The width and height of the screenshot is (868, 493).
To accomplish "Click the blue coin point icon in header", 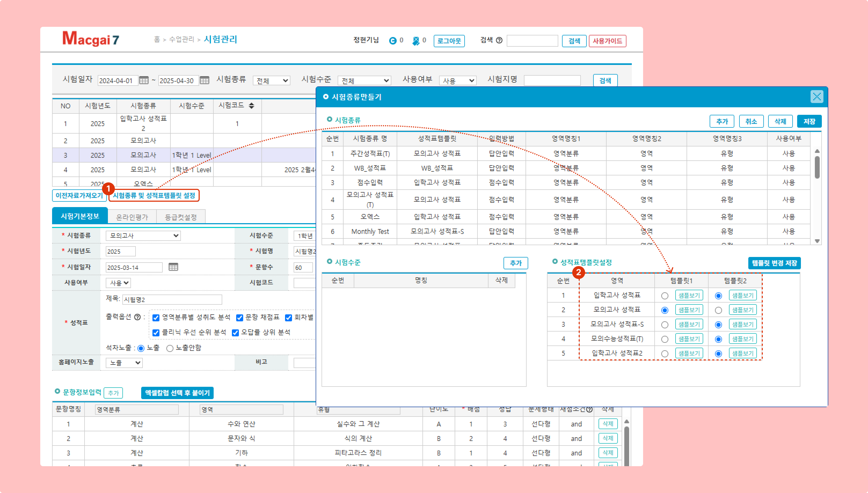I will coord(393,41).
